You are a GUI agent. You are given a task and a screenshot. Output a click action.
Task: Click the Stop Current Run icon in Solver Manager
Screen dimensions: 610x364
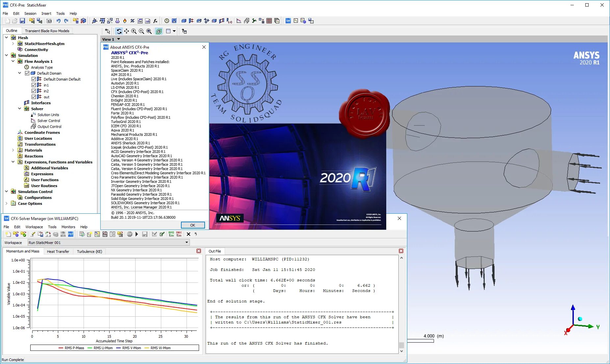130,234
